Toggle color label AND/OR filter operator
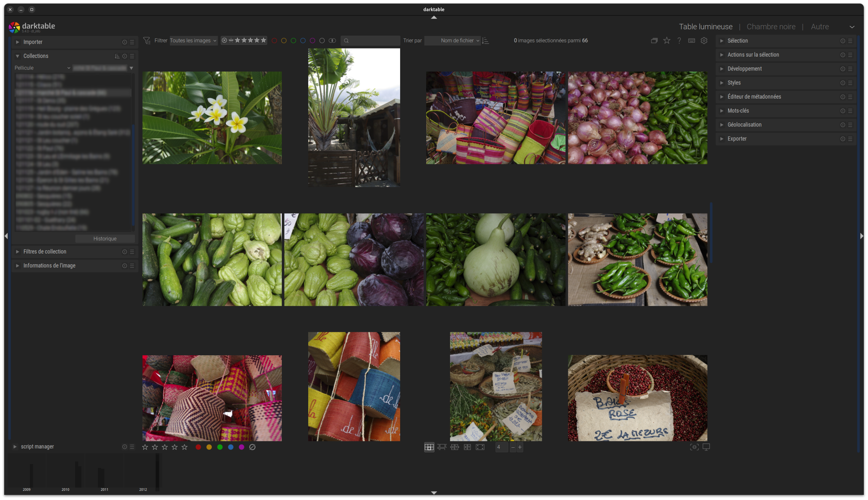Image resolution: width=868 pixels, height=500 pixels. (x=332, y=41)
